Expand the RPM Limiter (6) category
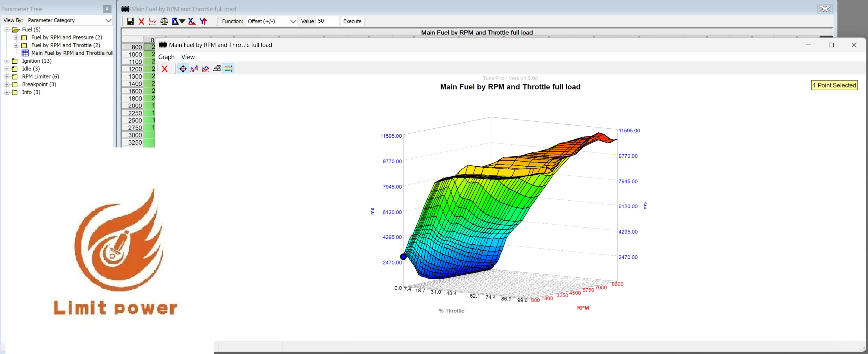 click(x=7, y=77)
